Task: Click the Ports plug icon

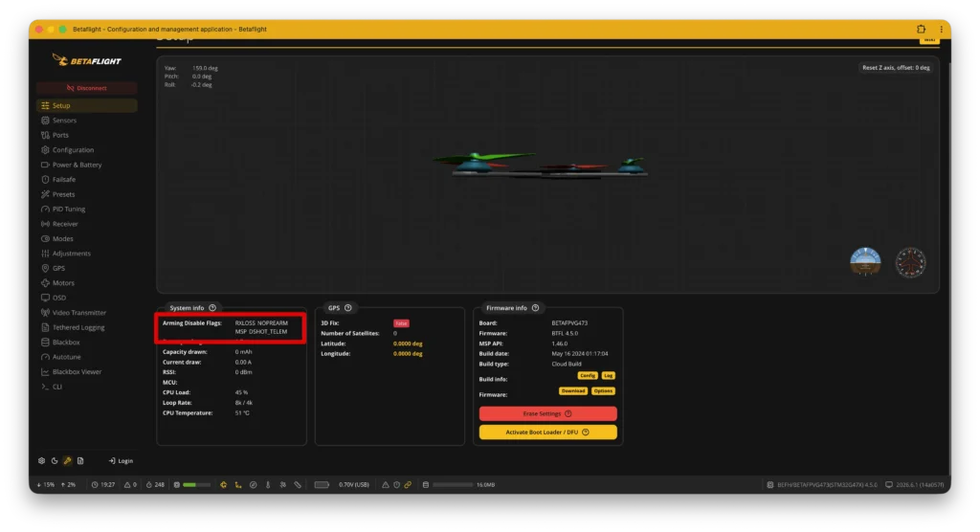Action: point(45,135)
